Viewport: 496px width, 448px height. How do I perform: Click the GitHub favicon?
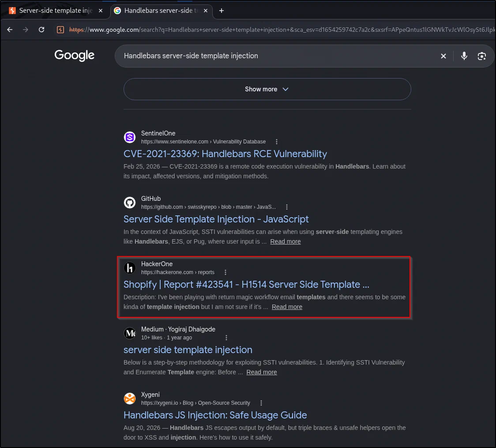[x=130, y=203]
